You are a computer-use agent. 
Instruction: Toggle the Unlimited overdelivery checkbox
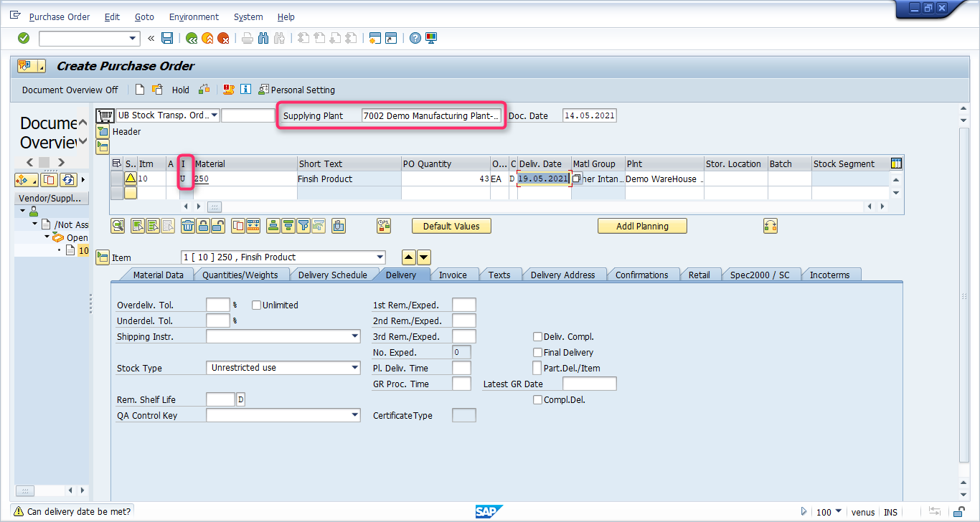256,305
